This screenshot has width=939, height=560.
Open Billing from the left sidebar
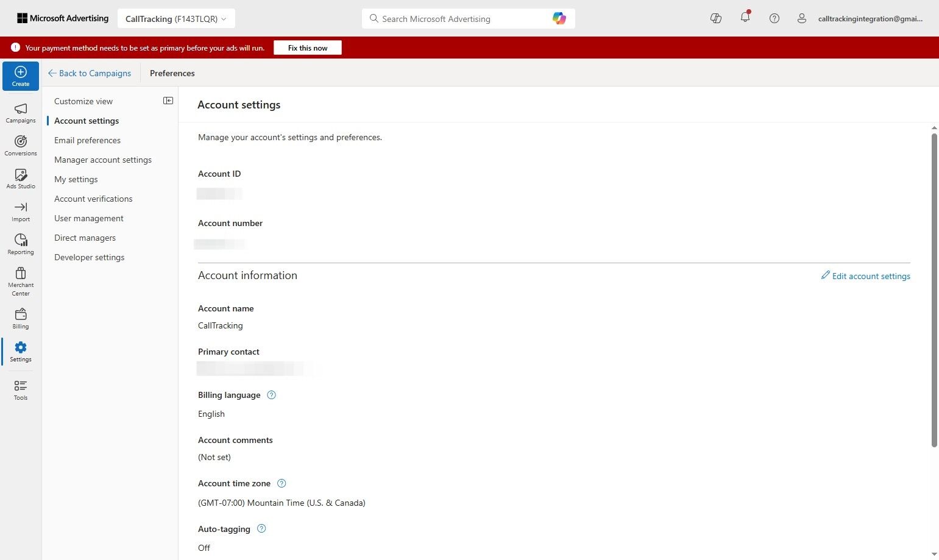(x=21, y=319)
